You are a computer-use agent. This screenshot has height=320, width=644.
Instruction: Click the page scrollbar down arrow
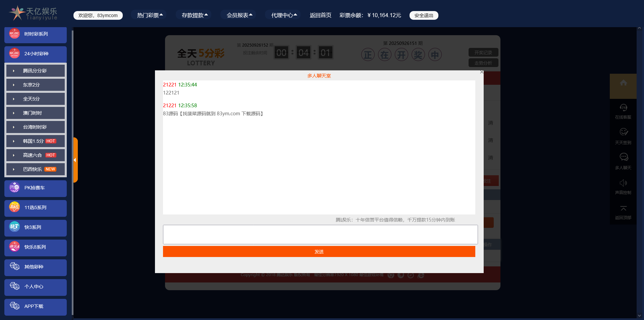tap(640, 315)
